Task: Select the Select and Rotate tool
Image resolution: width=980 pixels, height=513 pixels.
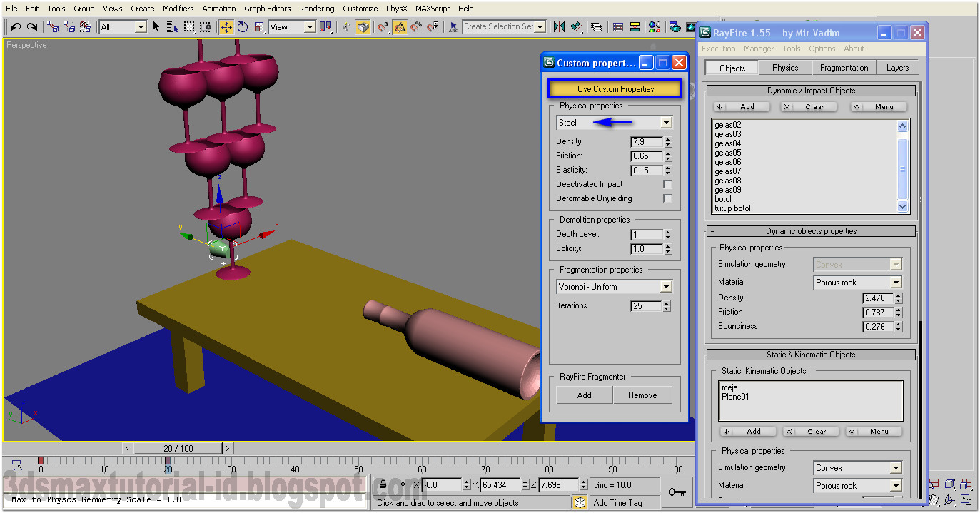Action: tap(242, 26)
